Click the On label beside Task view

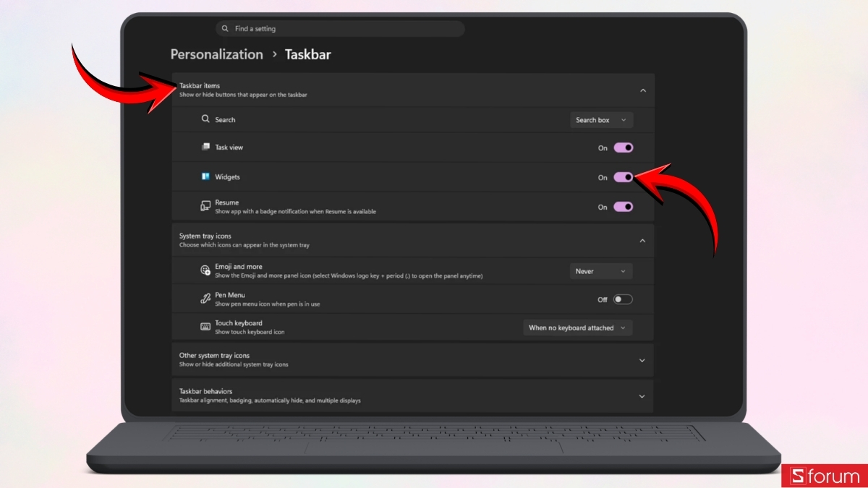(x=603, y=147)
